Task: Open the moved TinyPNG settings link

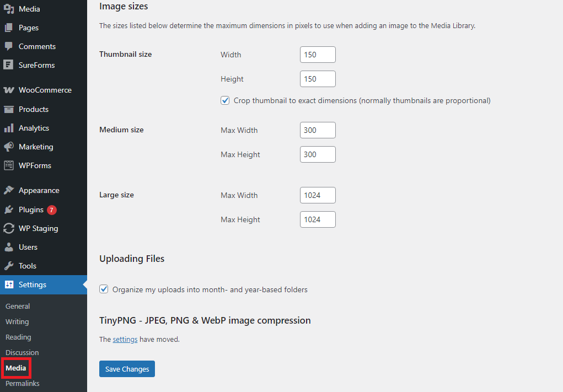Action: 125,339
